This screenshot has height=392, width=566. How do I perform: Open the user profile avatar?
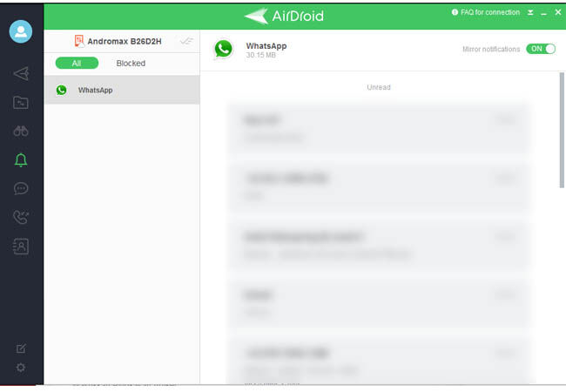coord(21,31)
